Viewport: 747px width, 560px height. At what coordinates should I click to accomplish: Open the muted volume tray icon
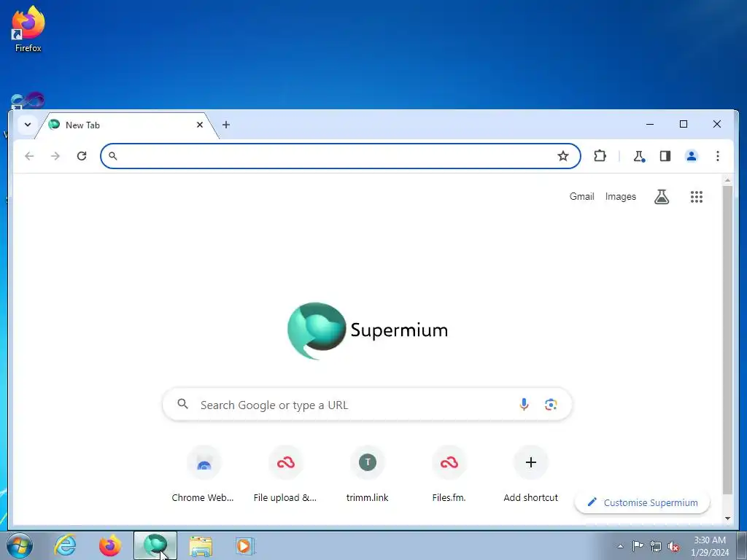673,546
